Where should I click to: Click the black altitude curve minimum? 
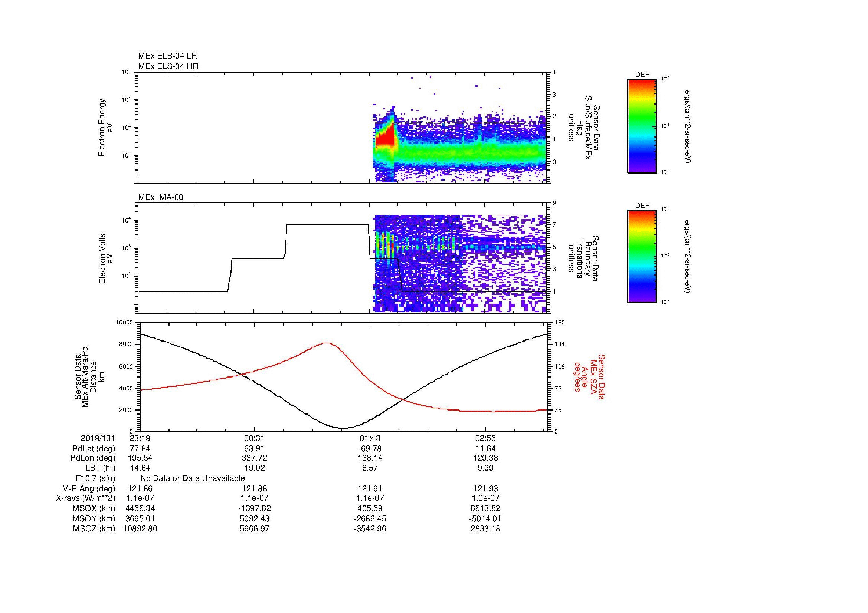click(343, 428)
